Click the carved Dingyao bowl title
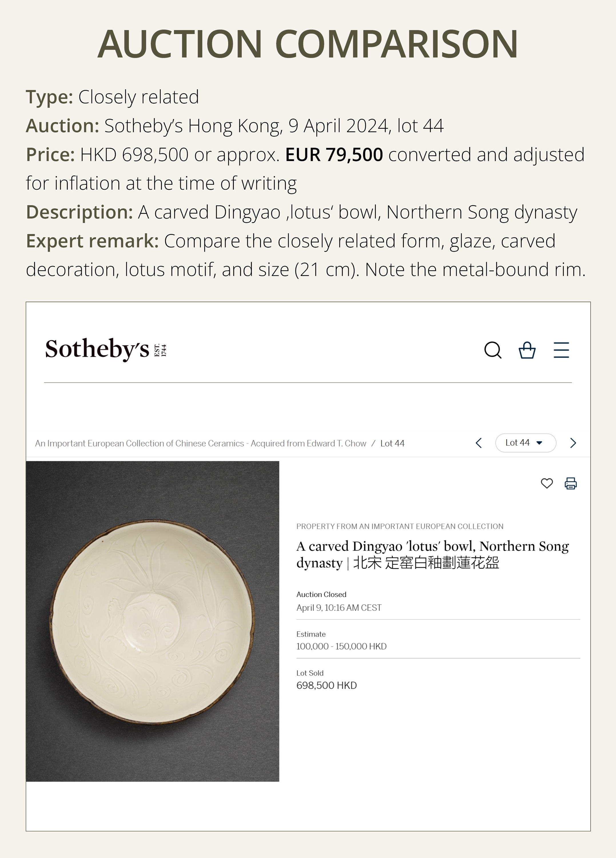This screenshot has height=858, width=616. click(x=432, y=555)
